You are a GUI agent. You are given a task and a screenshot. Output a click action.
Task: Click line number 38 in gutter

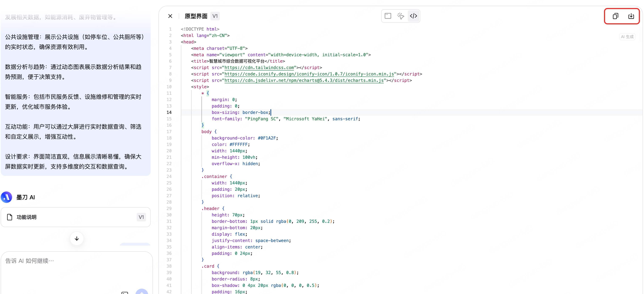[169, 266]
